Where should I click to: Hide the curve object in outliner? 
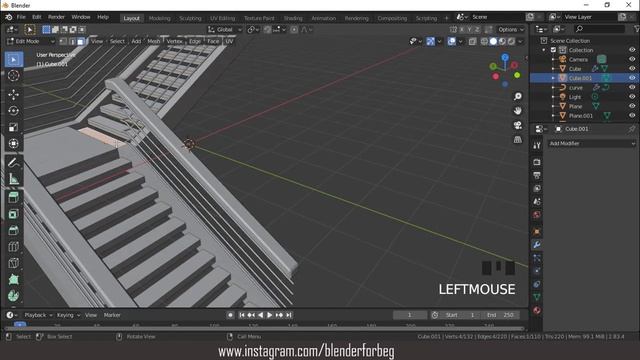tap(632, 87)
